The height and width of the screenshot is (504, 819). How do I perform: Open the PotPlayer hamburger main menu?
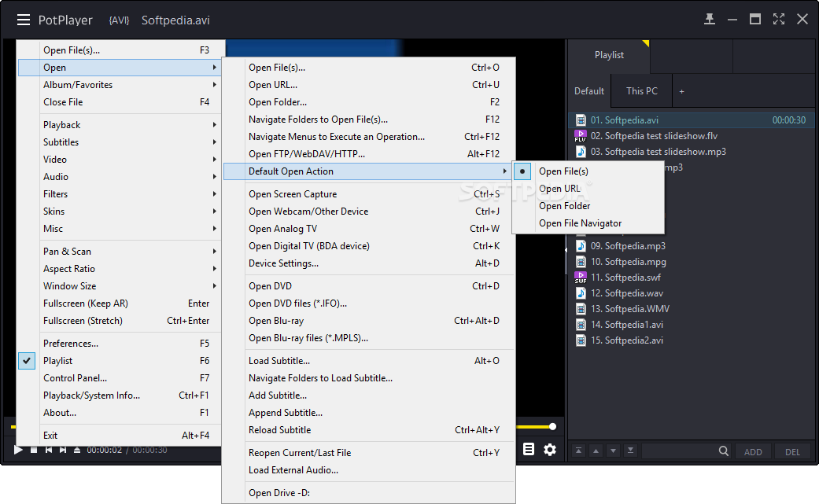tap(24, 20)
